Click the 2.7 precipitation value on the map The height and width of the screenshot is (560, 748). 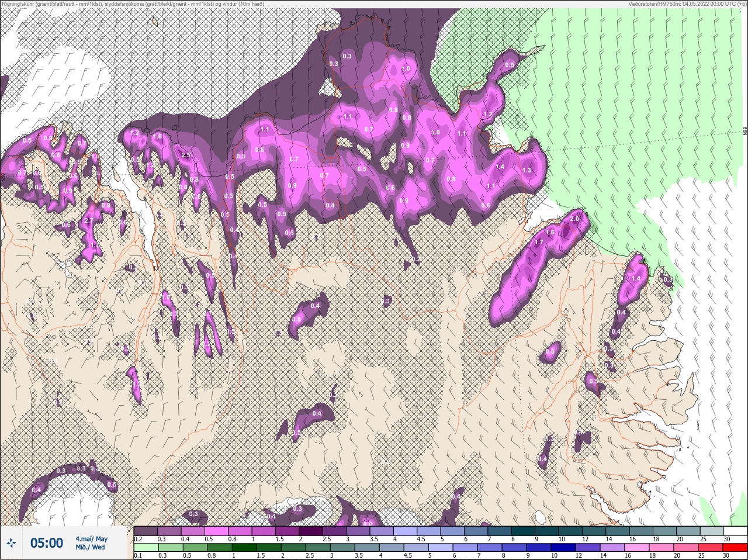click(89, 220)
